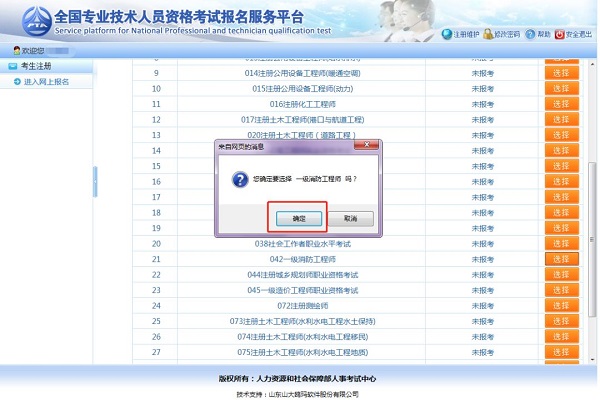Click 选择 in row 17

coord(561,197)
